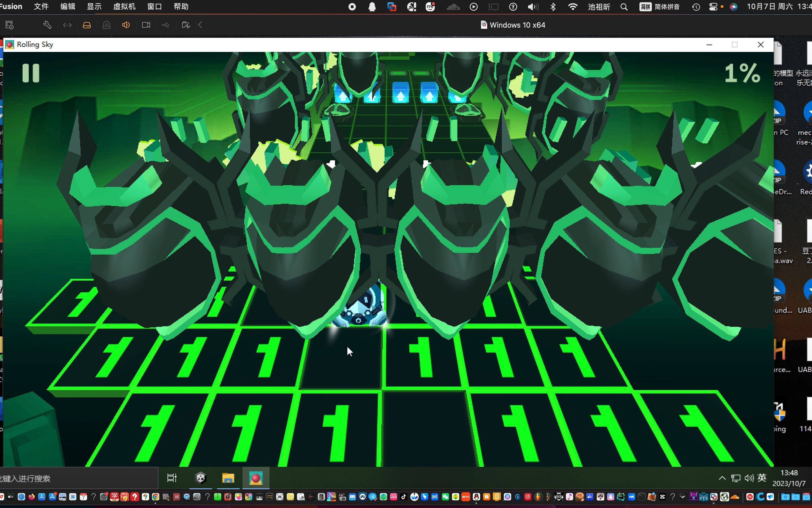Open Windows volume tray icon
The image size is (812, 508).
749,478
